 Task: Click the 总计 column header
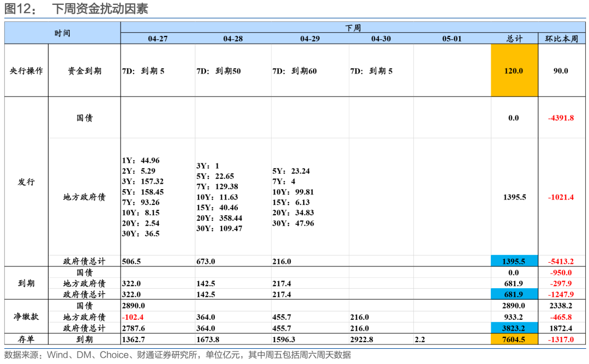[514, 38]
